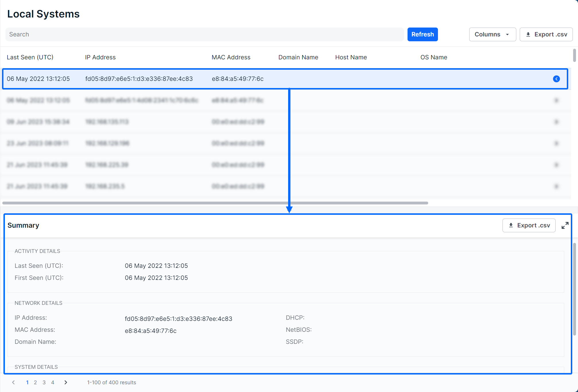The height and width of the screenshot is (392, 578).
Task: Jump to results page 4
Action: point(53,382)
